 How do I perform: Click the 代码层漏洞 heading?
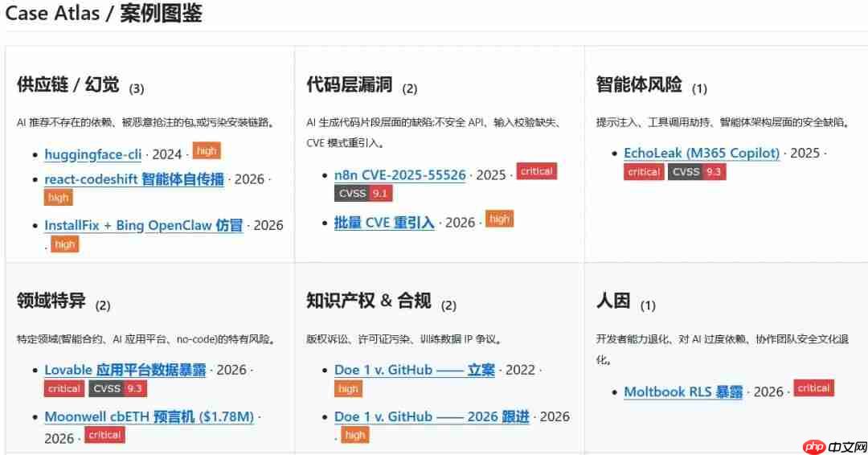[350, 84]
